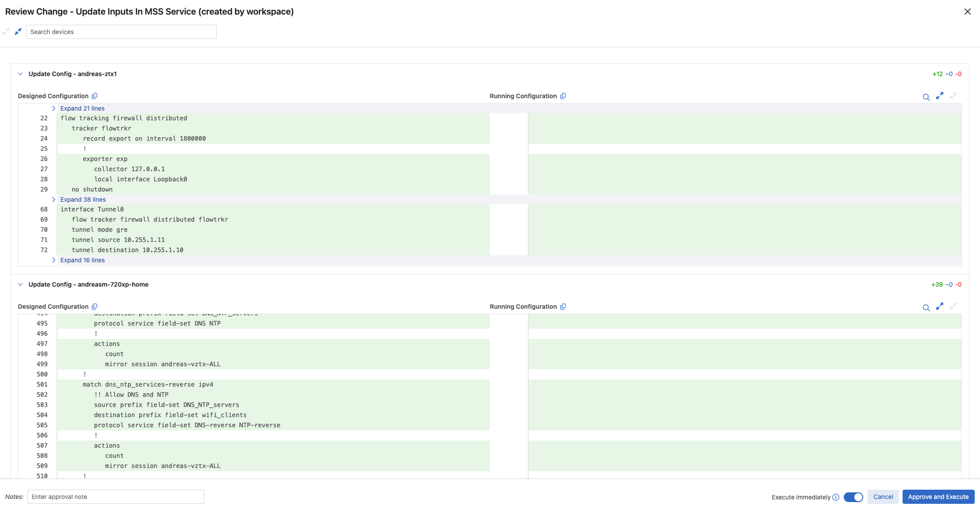This screenshot has width=980, height=514.
Task: Disable the Execute immediately toggle
Action: click(853, 497)
